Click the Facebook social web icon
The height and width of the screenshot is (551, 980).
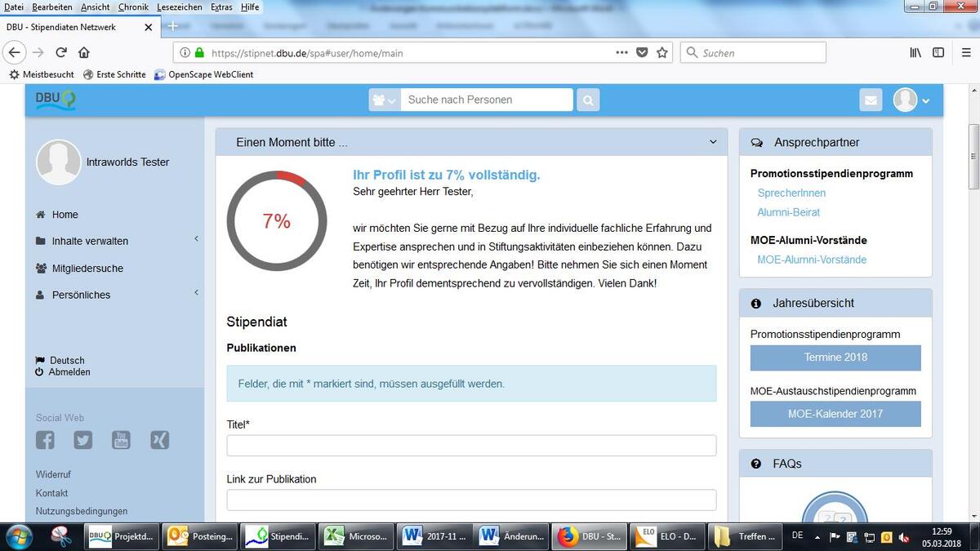point(45,440)
